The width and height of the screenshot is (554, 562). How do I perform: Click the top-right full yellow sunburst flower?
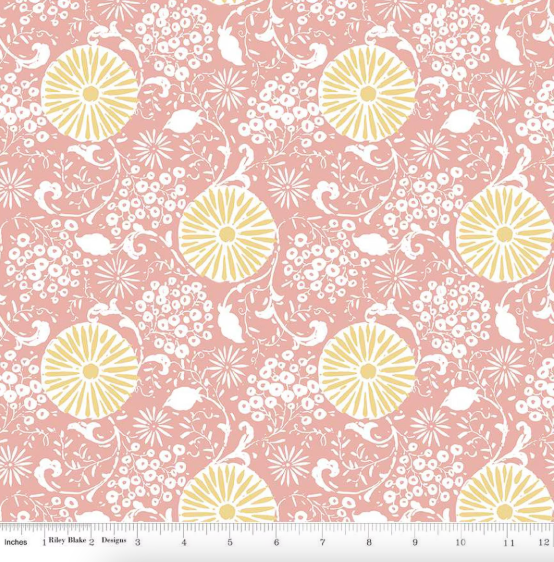coord(367,94)
